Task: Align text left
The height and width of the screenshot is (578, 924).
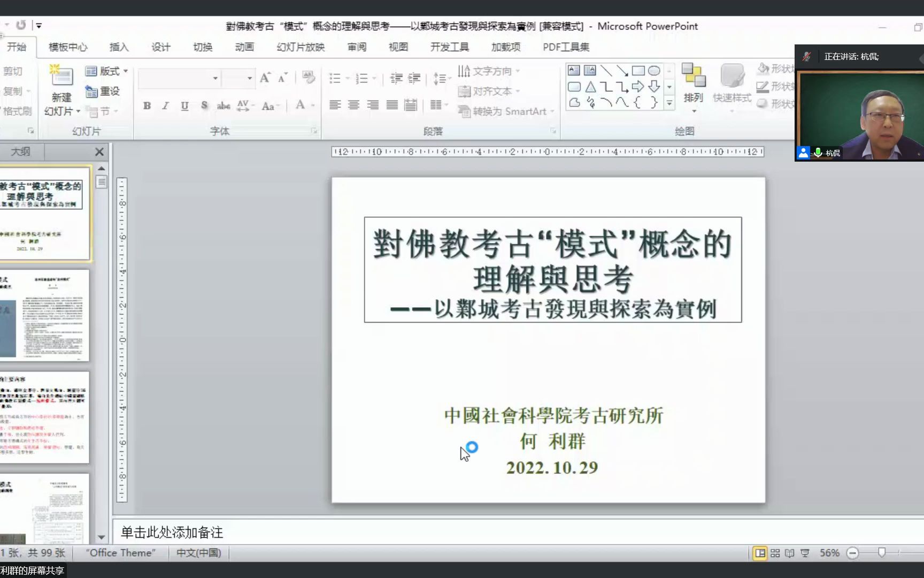Action: pos(335,105)
